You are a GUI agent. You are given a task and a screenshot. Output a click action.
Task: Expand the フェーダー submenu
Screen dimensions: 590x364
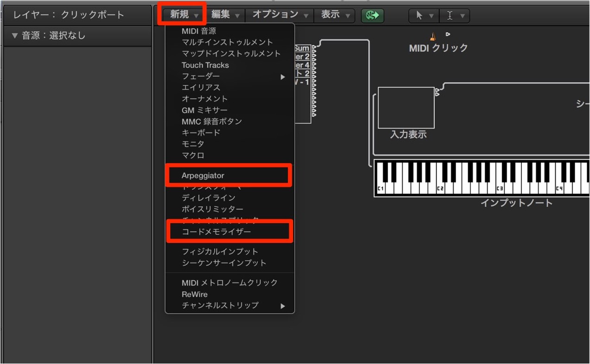pos(230,76)
